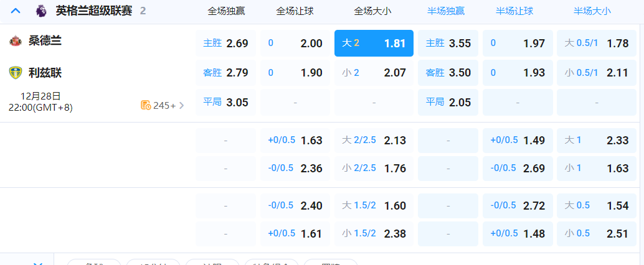Viewport: 644px width, 265px height.
Task: Choose 小 0.5/1 at odds 2.11
Action: pos(597,73)
